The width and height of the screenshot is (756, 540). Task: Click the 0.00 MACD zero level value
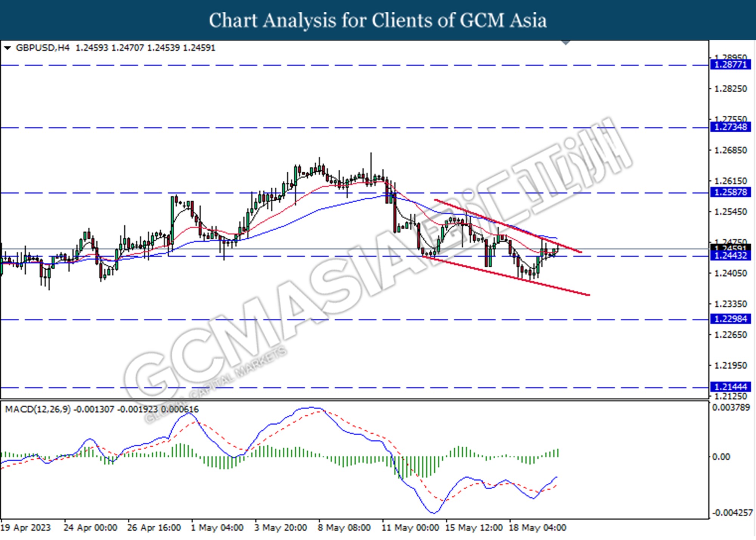point(721,457)
